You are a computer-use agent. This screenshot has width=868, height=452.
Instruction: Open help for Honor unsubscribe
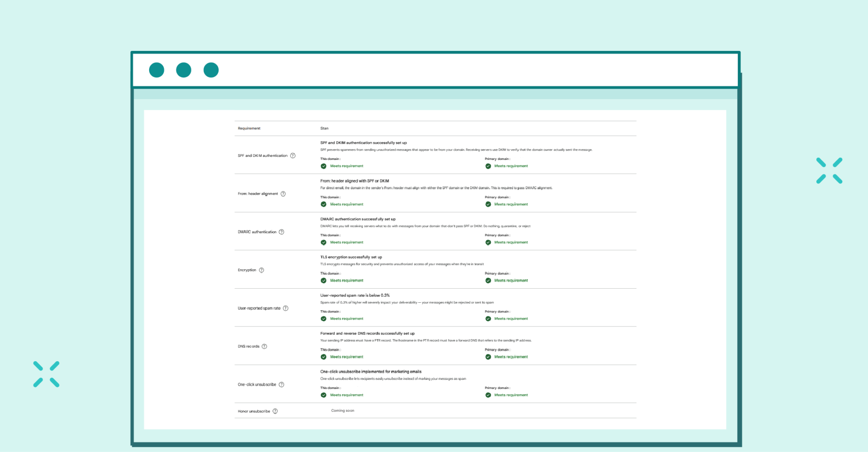click(x=275, y=411)
